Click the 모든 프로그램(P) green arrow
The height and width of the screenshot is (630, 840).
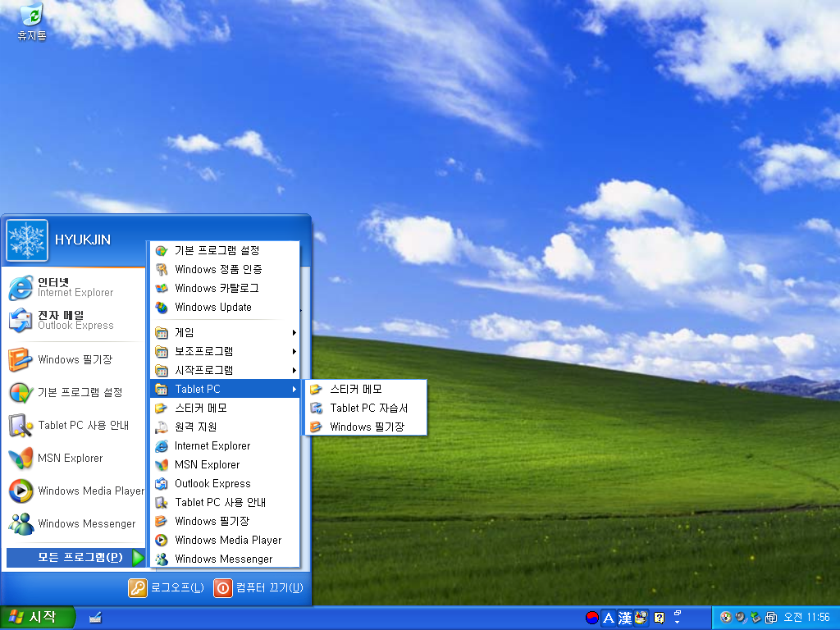(138, 558)
